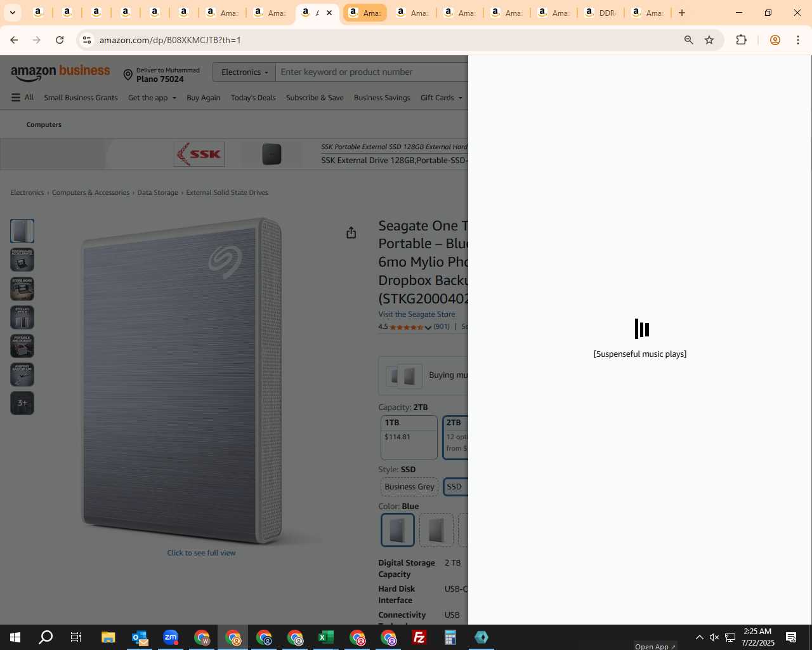The height and width of the screenshot is (650, 812).
Task: Open the Chrome extensions puzzle icon
Action: 741,40
